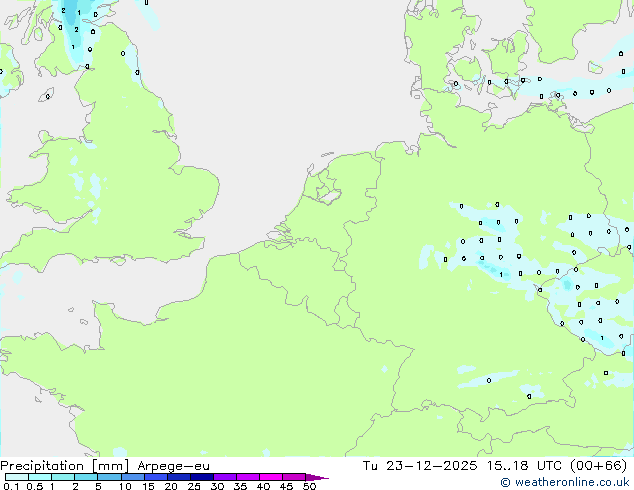The width and height of the screenshot is (634, 490).
Task: Click the legend label '10'
Action: [x=125, y=486]
